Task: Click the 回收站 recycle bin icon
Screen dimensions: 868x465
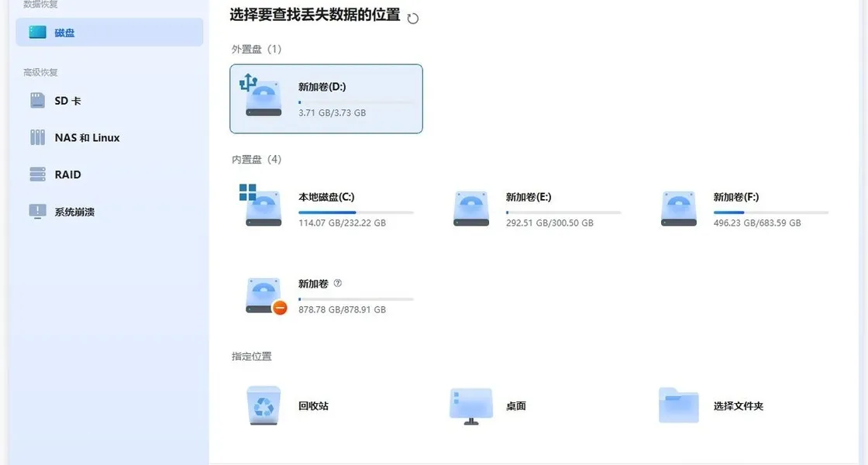Action: coord(264,405)
